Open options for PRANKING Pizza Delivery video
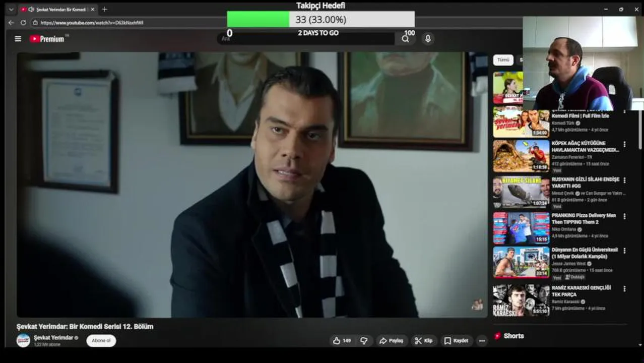Image resolution: width=644 pixels, height=363 pixels. point(624,216)
